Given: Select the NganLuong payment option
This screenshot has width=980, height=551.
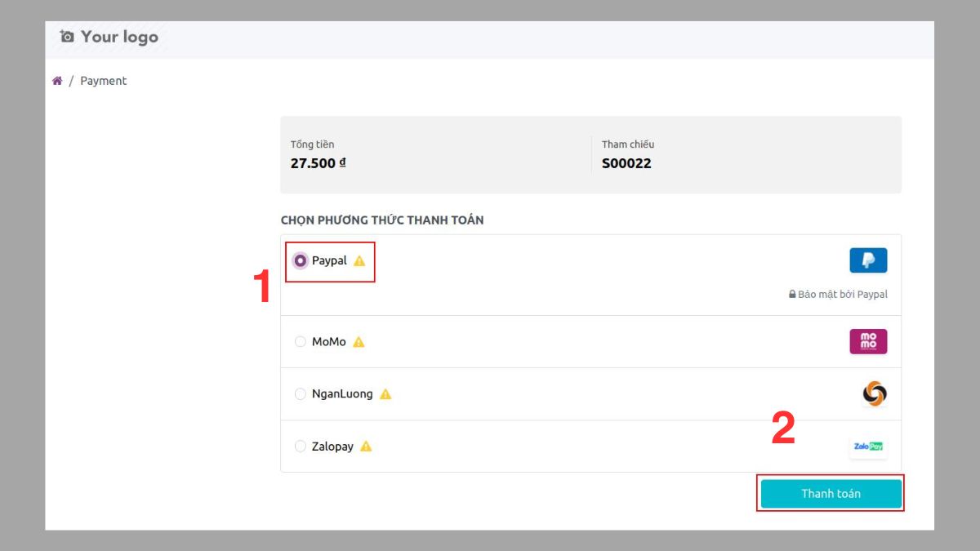Looking at the screenshot, I should [301, 393].
